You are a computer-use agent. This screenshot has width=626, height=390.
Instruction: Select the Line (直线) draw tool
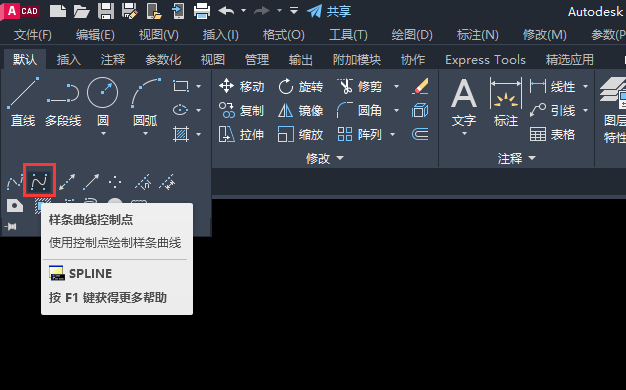pos(23,102)
